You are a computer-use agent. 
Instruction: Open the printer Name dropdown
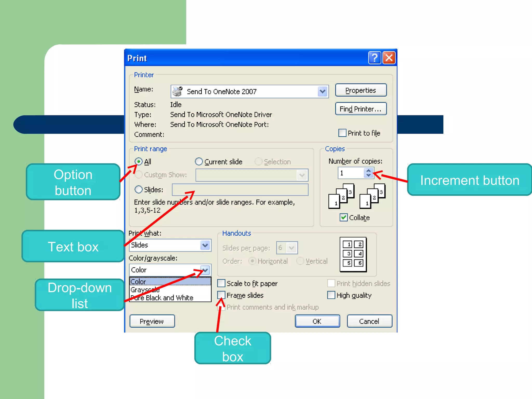pos(323,91)
